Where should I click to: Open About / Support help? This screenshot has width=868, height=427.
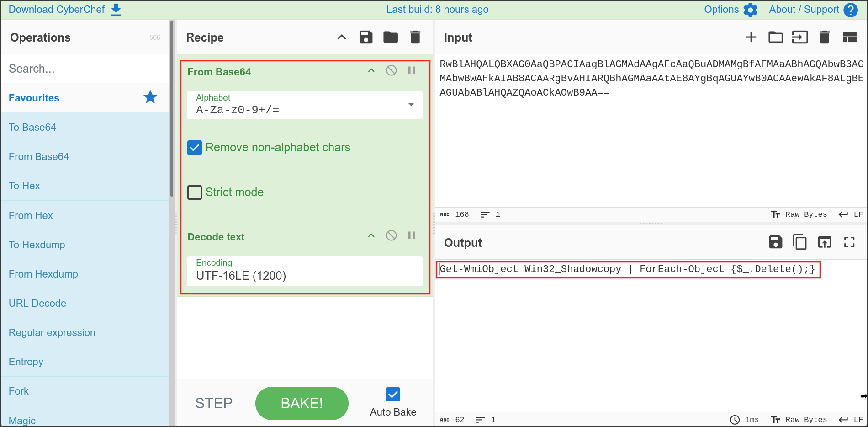(x=813, y=10)
